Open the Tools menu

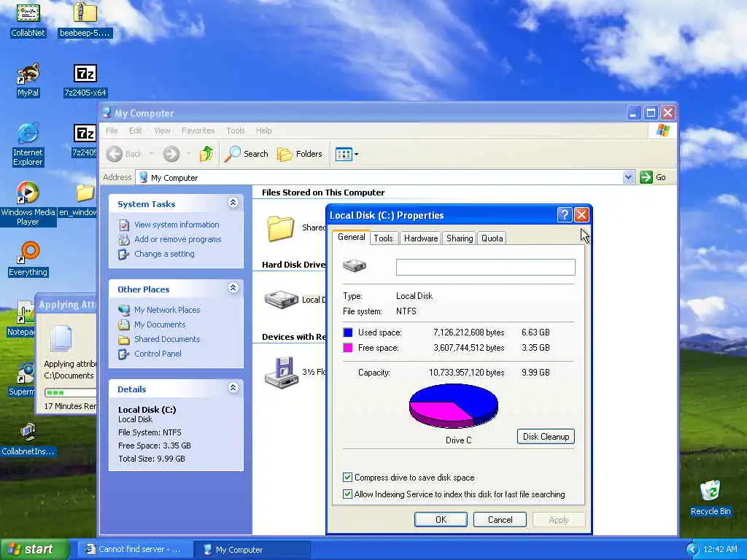pyautogui.click(x=236, y=131)
